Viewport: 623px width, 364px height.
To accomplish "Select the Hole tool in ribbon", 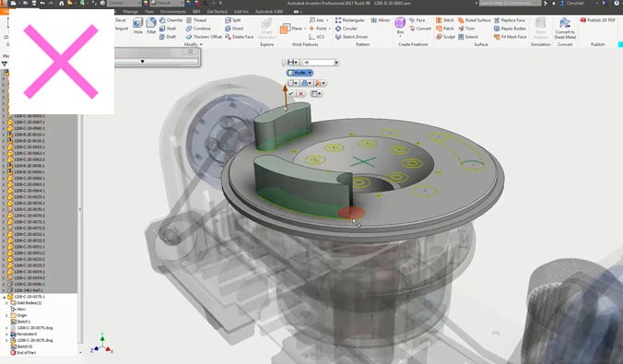I will point(138,26).
